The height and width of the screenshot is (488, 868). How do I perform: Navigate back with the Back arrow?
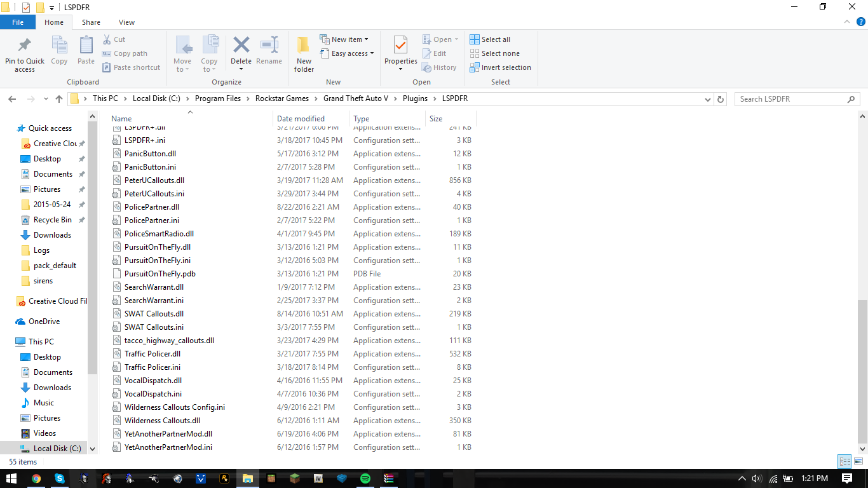12,99
